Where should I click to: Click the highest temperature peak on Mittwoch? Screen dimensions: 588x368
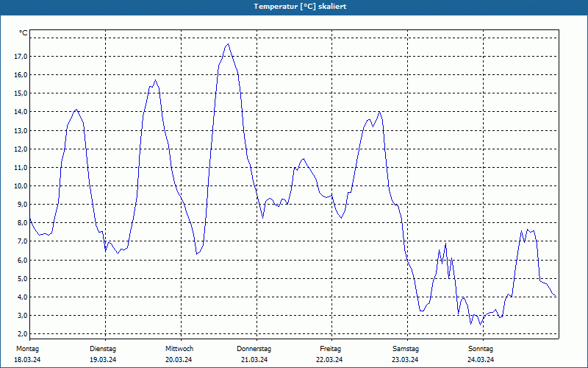pos(228,44)
